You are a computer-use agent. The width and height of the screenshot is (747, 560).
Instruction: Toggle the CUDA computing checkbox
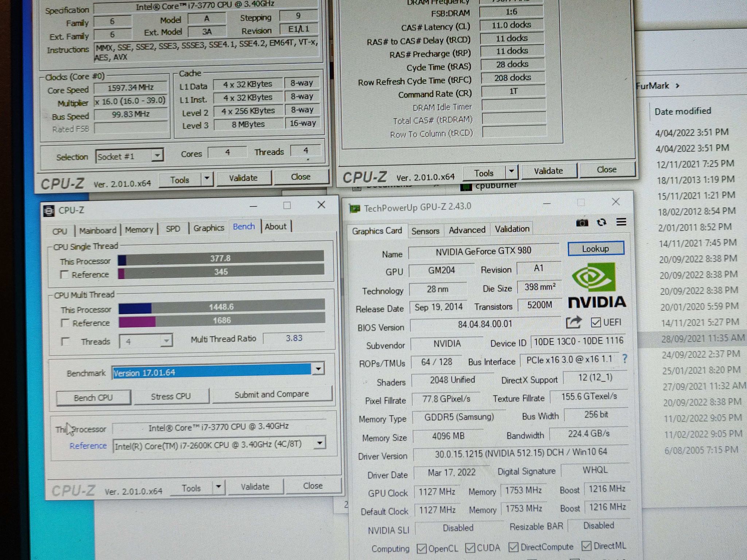click(x=470, y=548)
